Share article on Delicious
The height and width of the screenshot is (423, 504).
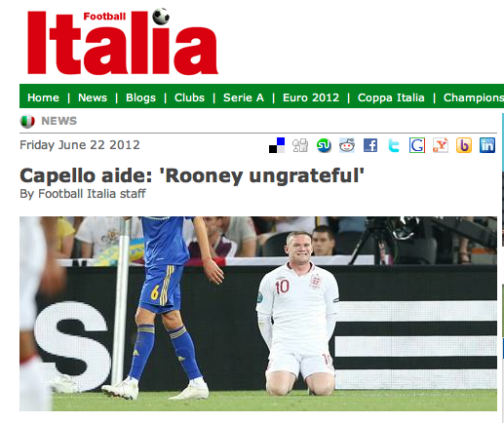click(x=277, y=145)
